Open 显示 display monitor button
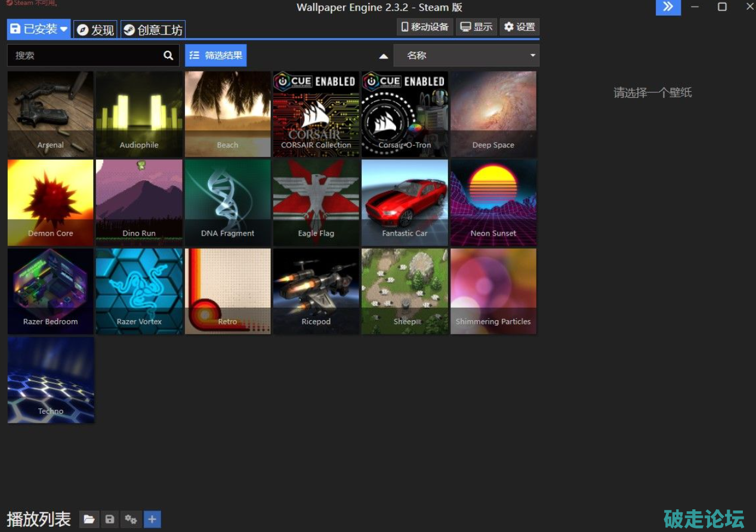Viewport: 756px width, 532px height. (476, 27)
